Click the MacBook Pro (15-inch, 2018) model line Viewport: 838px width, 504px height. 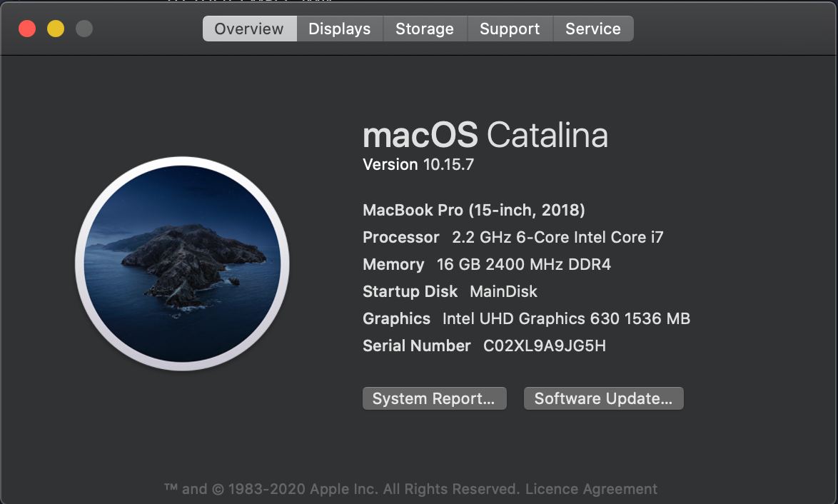[473, 210]
